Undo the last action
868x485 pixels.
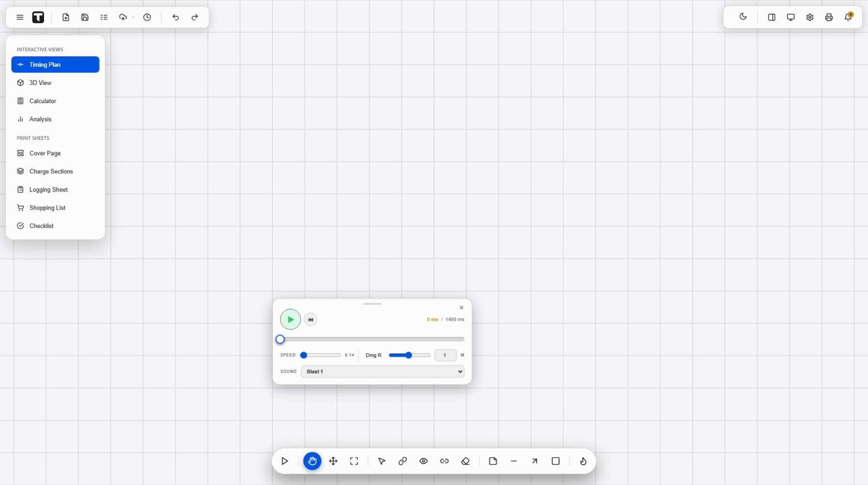(176, 17)
